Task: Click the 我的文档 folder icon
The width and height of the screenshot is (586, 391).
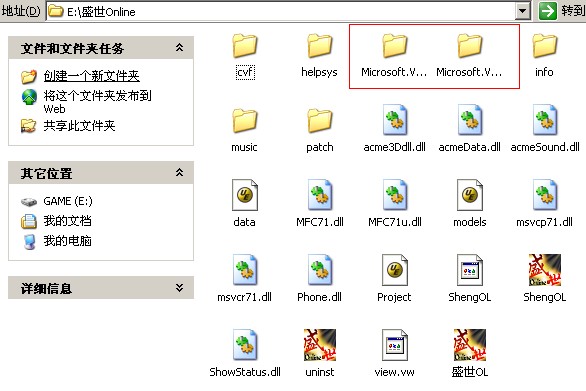Action: pyautogui.click(x=29, y=221)
